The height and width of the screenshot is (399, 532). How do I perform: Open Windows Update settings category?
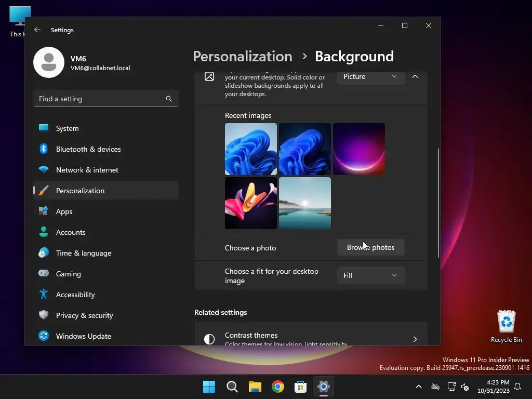(106, 336)
